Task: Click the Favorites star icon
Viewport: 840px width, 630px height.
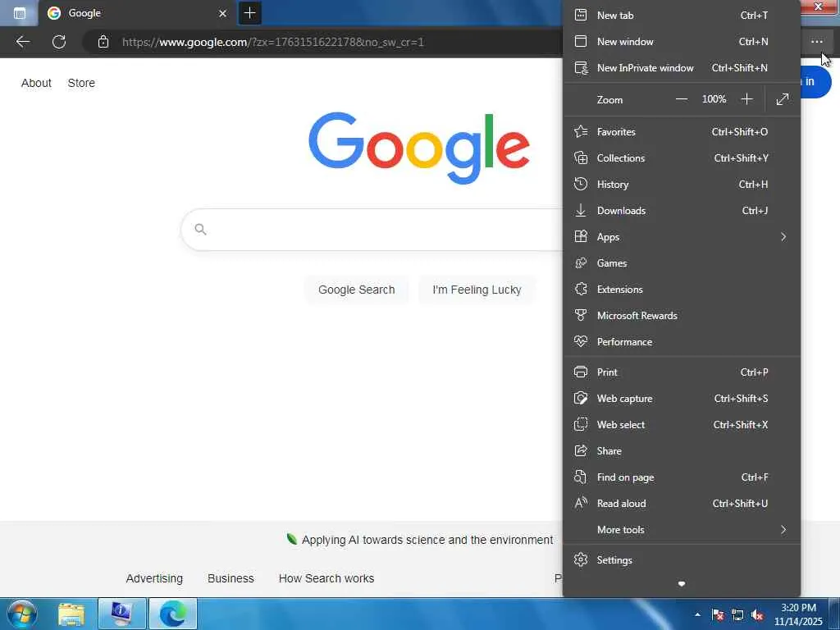Action: [581, 131]
